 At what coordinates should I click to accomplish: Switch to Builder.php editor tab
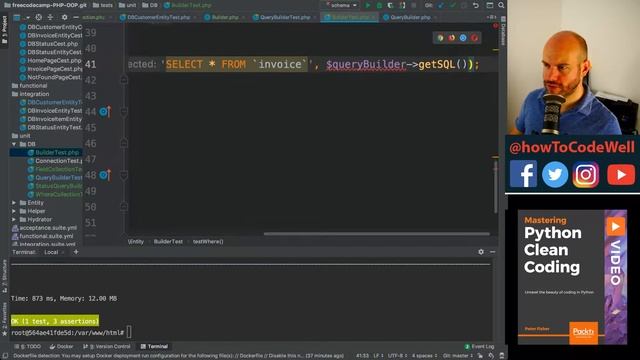tap(224, 18)
